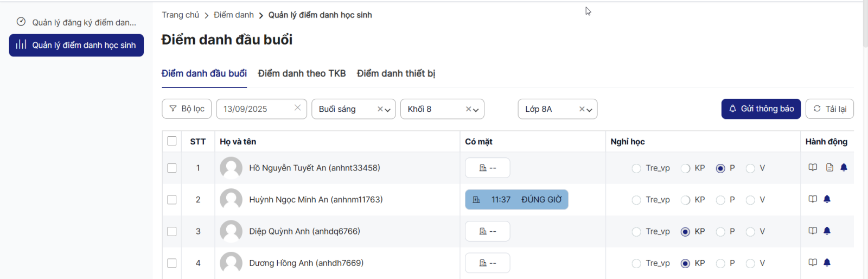Open the Lớp 8A class dropdown
The height and width of the screenshot is (279, 868).
click(589, 110)
